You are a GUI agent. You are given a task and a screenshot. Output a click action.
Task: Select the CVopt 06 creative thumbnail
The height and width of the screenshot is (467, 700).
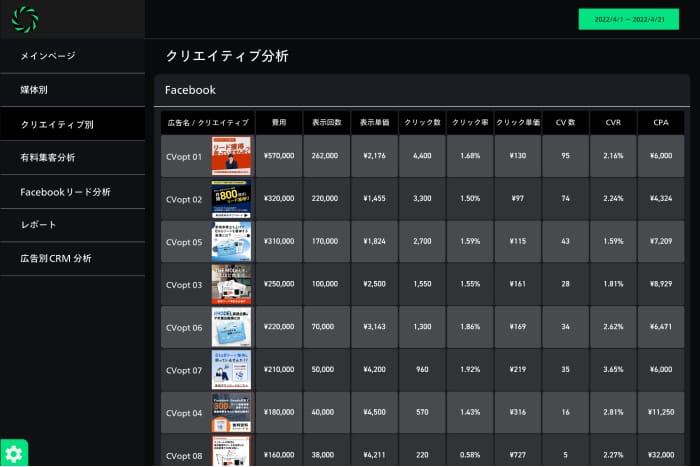click(x=231, y=327)
